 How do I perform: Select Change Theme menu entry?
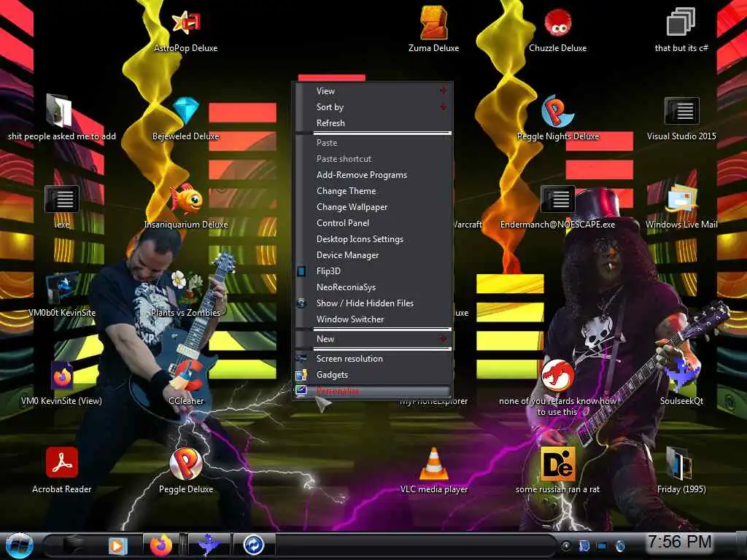pyautogui.click(x=373, y=191)
